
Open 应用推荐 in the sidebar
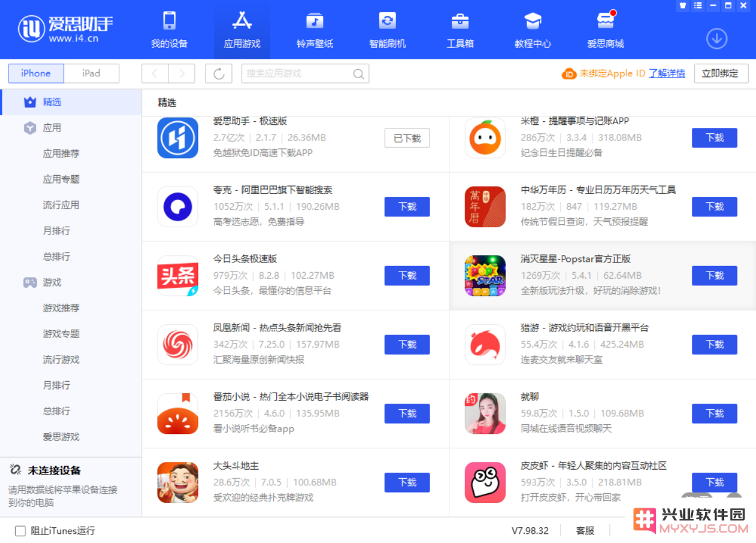[61, 154]
